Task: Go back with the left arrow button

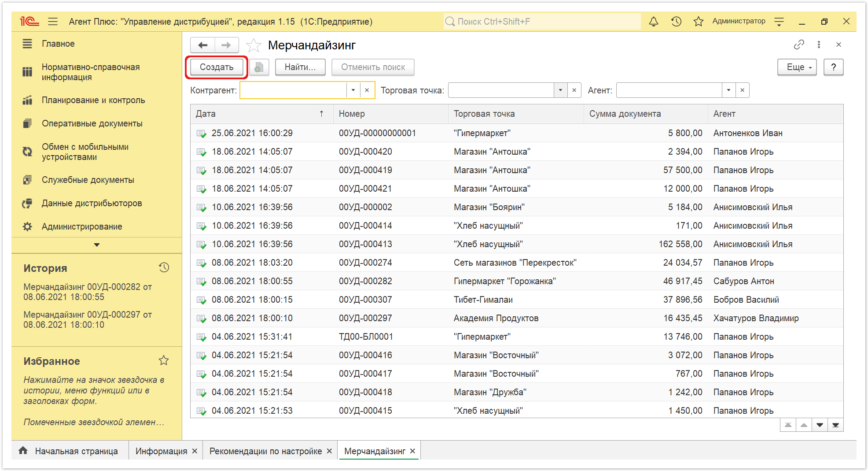Action: point(203,45)
